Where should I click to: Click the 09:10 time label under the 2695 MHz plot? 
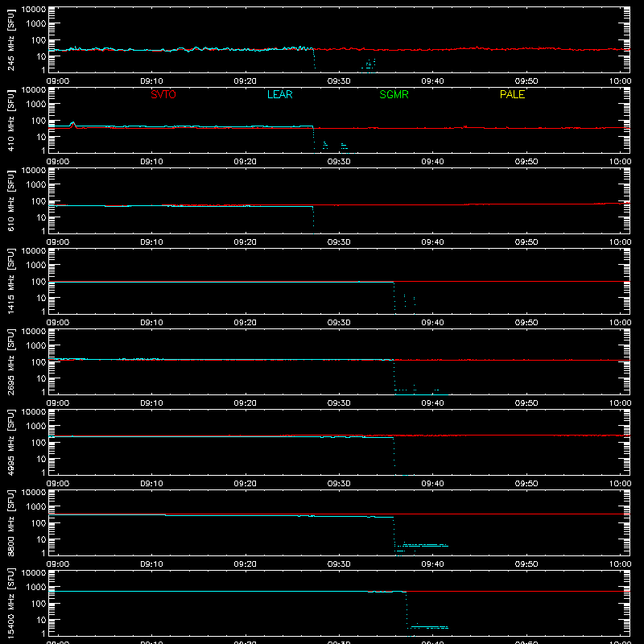tap(151, 403)
